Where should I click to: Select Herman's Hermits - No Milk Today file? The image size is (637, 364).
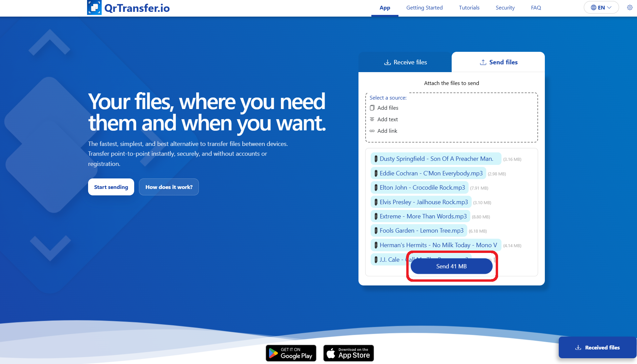point(436,245)
